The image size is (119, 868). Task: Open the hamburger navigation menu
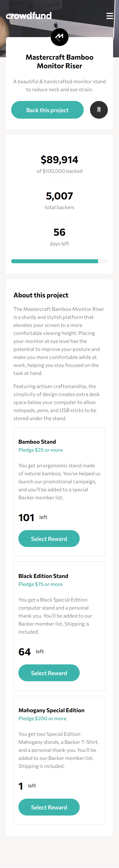pos(109,16)
